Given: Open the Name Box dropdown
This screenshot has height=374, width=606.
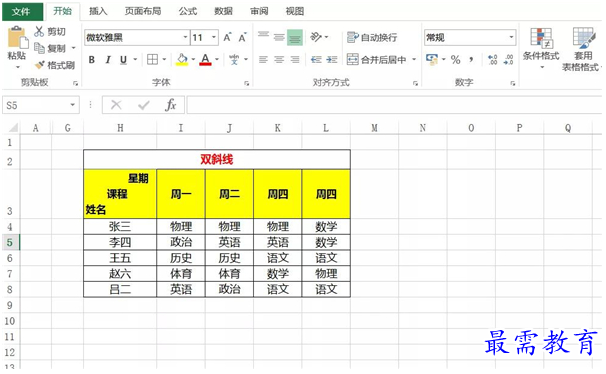Looking at the screenshot, I should [72, 105].
